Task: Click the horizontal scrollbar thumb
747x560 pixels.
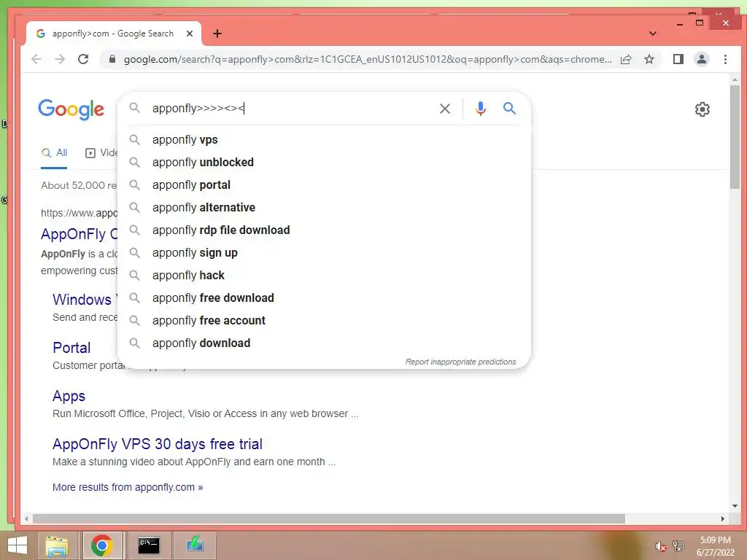Action: [329, 518]
